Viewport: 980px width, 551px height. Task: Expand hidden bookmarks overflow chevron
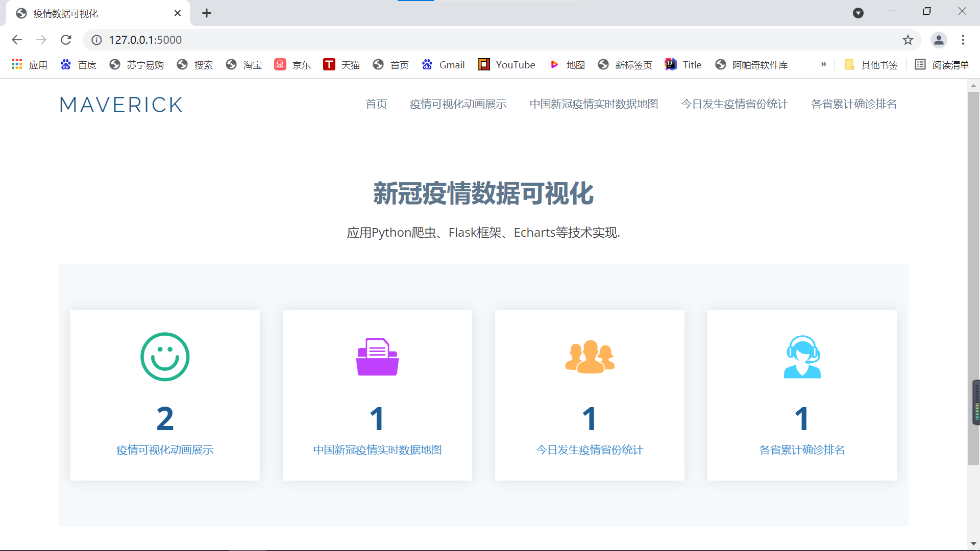coord(823,64)
